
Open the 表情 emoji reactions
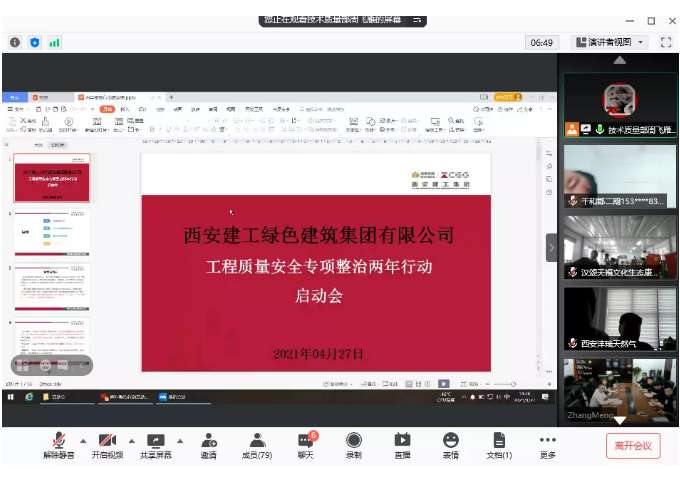(x=451, y=446)
